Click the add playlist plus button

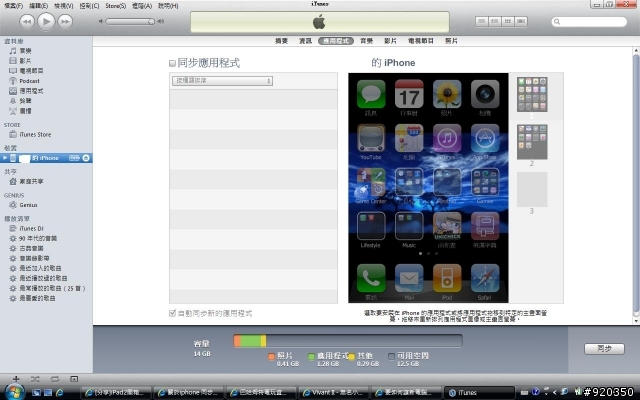click(16, 379)
